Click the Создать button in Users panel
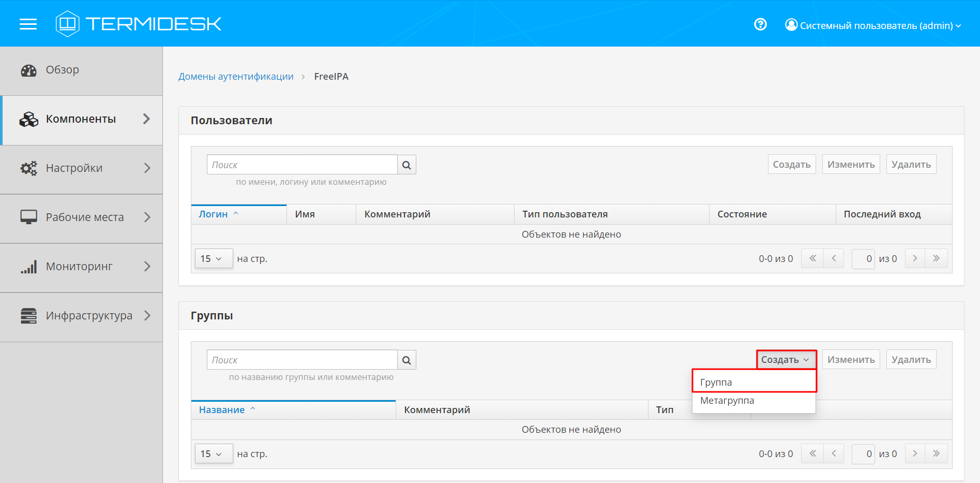980x483 pixels. (791, 165)
